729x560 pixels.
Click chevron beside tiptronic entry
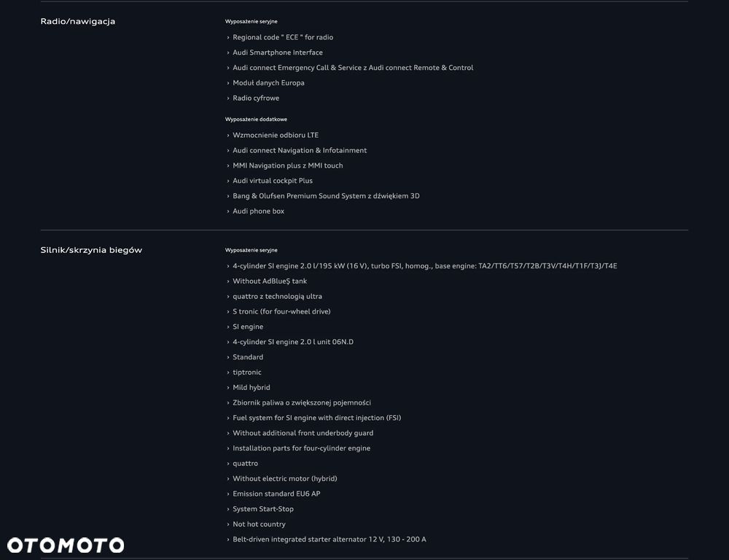coord(227,373)
